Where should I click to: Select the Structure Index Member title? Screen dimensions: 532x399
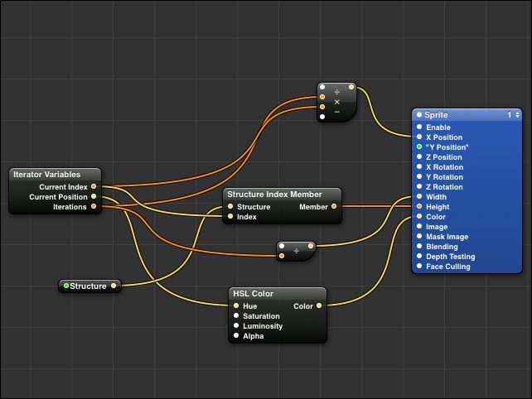pyautogui.click(x=274, y=195)
